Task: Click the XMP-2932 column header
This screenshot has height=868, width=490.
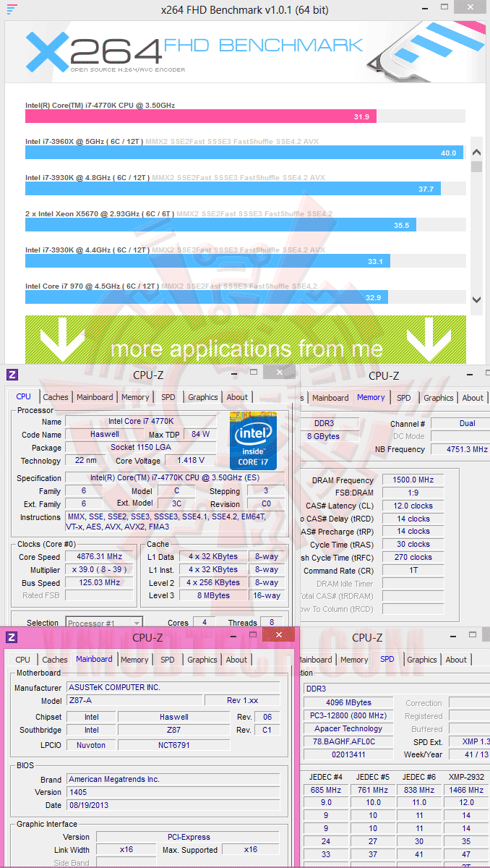Action: (466, 777)
